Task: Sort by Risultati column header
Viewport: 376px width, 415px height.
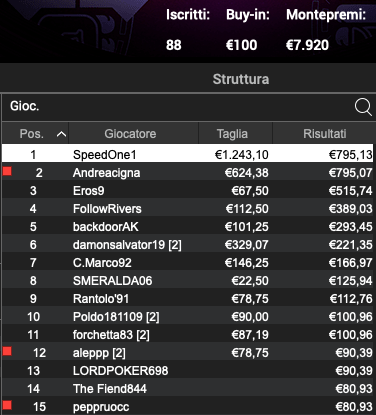Action: (324, 134)
